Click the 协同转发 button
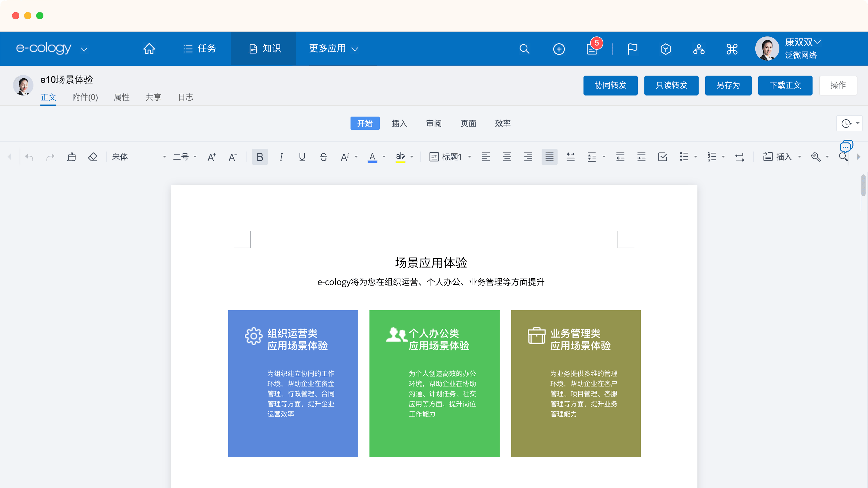 610,86
